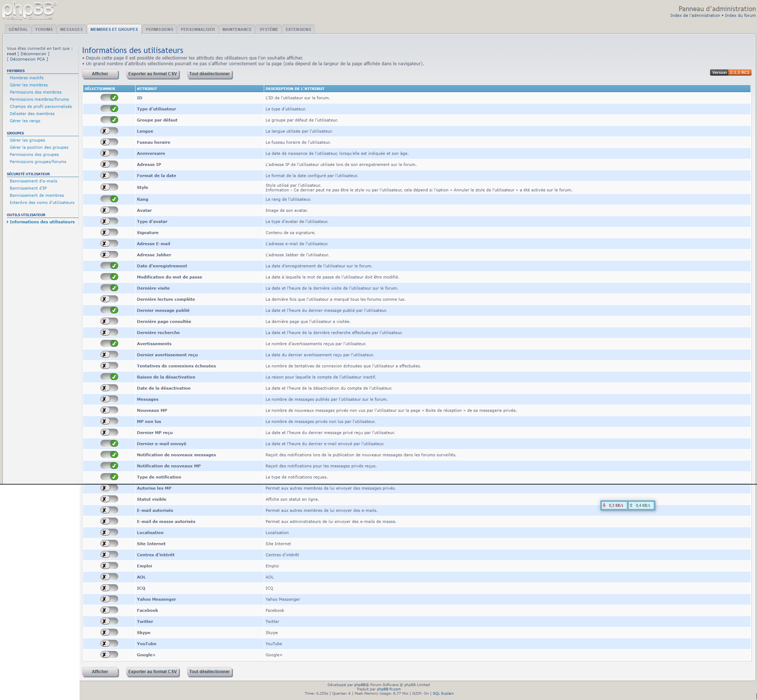Enable the Langue attribute switch
The height and width of the screenshot is (700, 757).
pyautogui.click(x=109, y=131)
